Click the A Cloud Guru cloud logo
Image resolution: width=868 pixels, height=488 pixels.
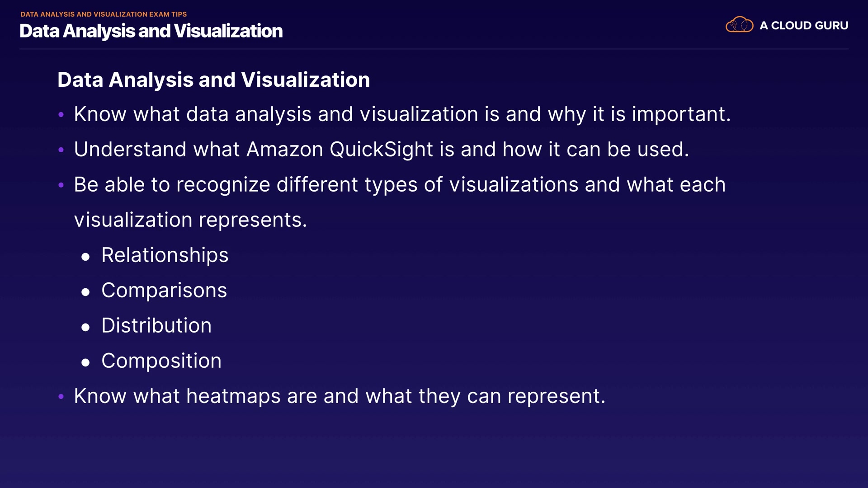pyautogui.click(x=739, y=25)
